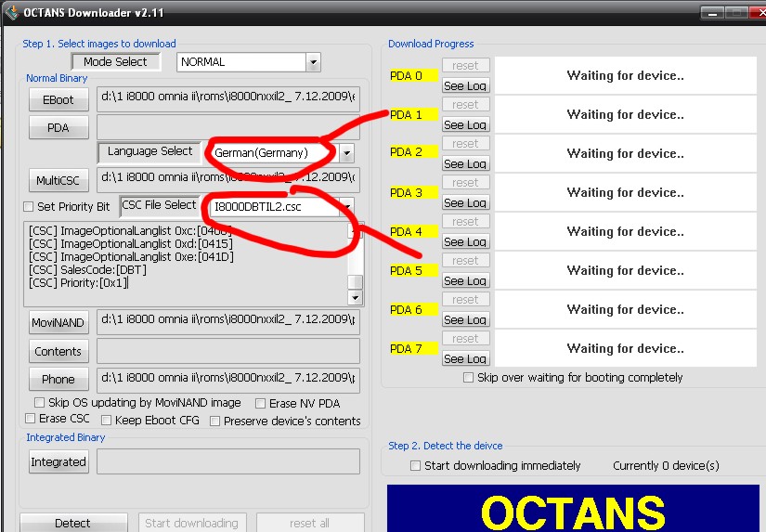Click the EBoot file path field
Screen dimensions: 766x532
click(228, 99)
